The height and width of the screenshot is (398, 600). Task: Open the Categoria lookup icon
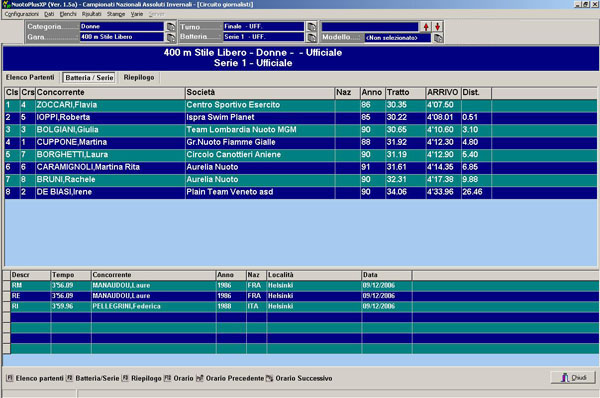click(x=171, y=26)
